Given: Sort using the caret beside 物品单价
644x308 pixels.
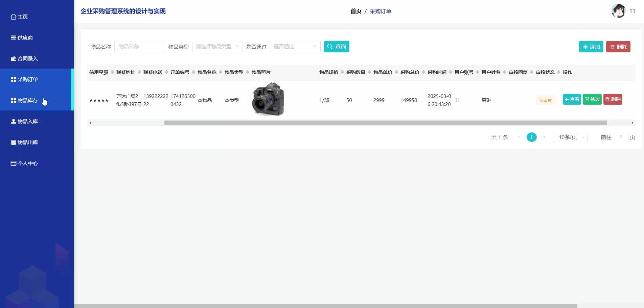Looking at the screenshot, I should tap(396, 72).
